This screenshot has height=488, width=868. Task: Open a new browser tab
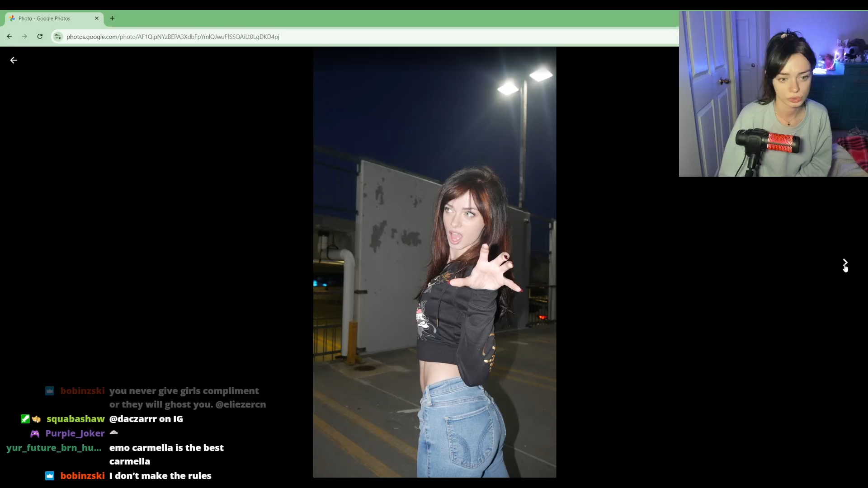pyautogui.click(x=112, y=19)
